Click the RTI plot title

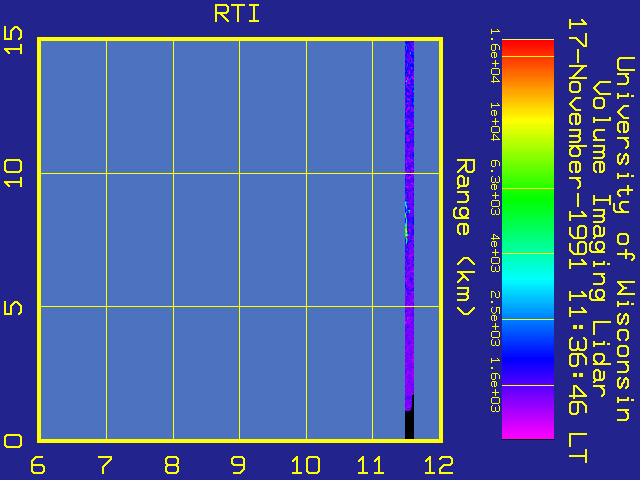click(237, 14)
